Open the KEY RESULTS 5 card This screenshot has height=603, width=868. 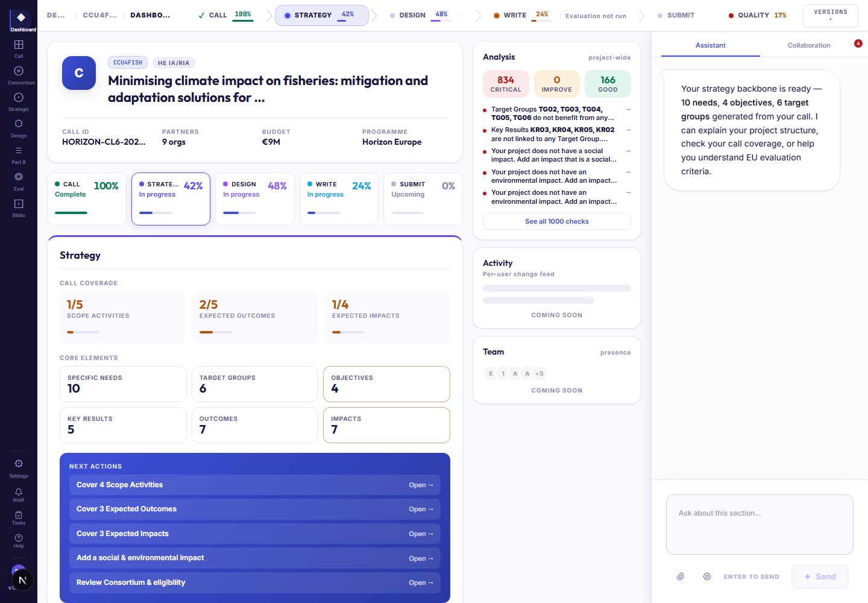123,425
